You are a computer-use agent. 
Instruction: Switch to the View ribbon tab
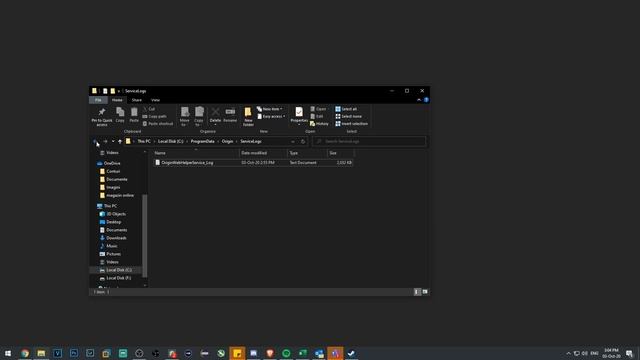(x=156, y=100)
